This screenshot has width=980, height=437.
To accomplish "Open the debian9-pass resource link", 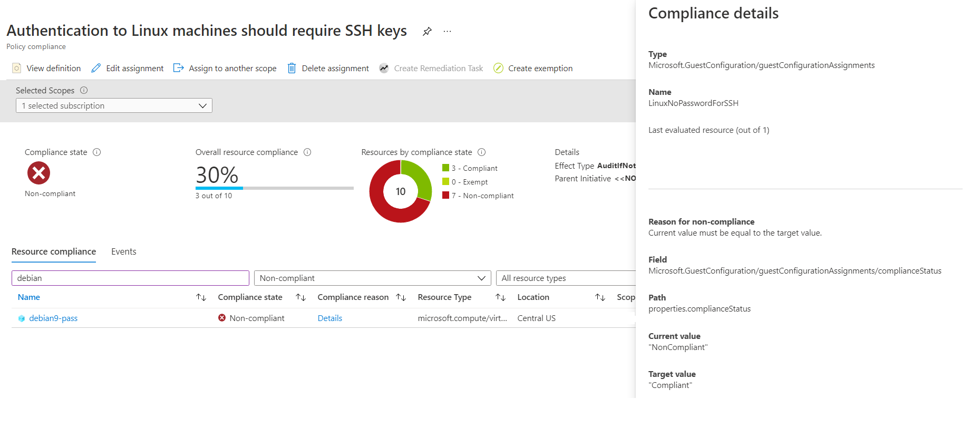I will [x=53, y=318].
